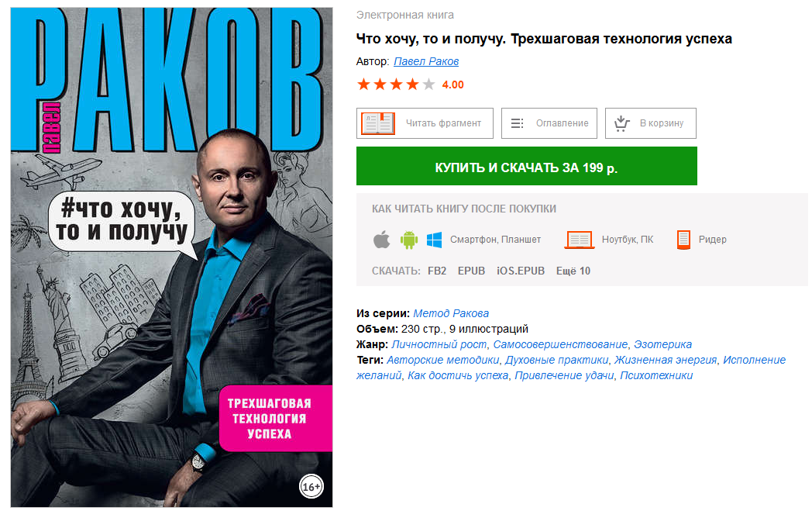Open the 'Личностный рост' genre
Viewport: 812px width, 511px height.
[439, 344]
